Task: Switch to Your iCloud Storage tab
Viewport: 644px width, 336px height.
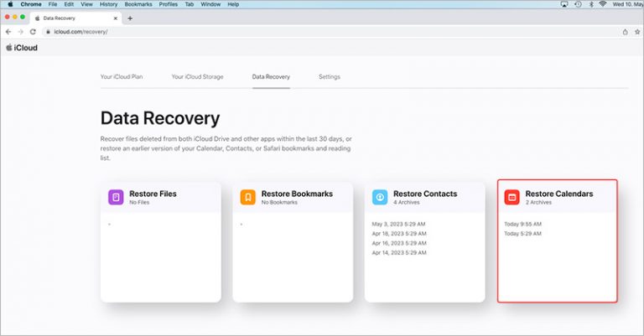Action: [x=198, y=77]
